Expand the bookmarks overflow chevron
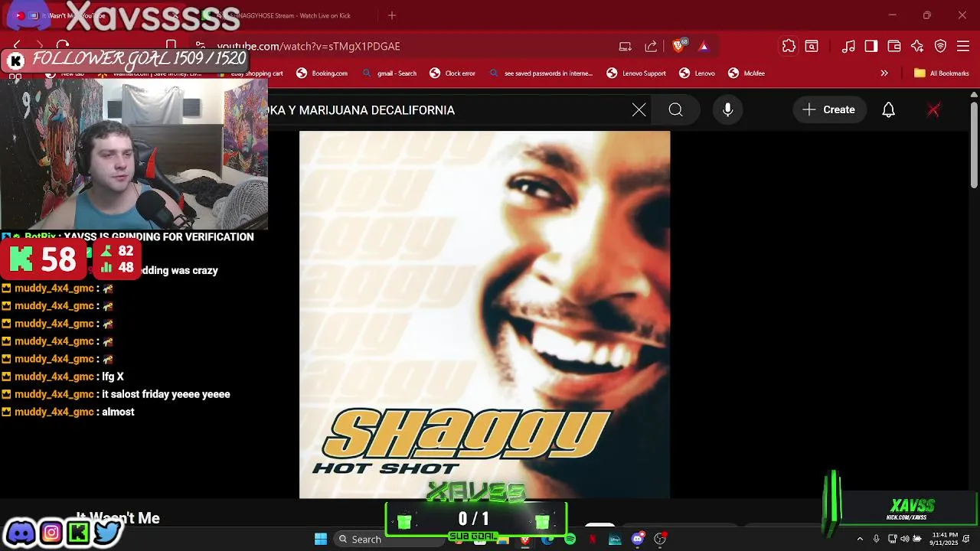 (884, 73)
